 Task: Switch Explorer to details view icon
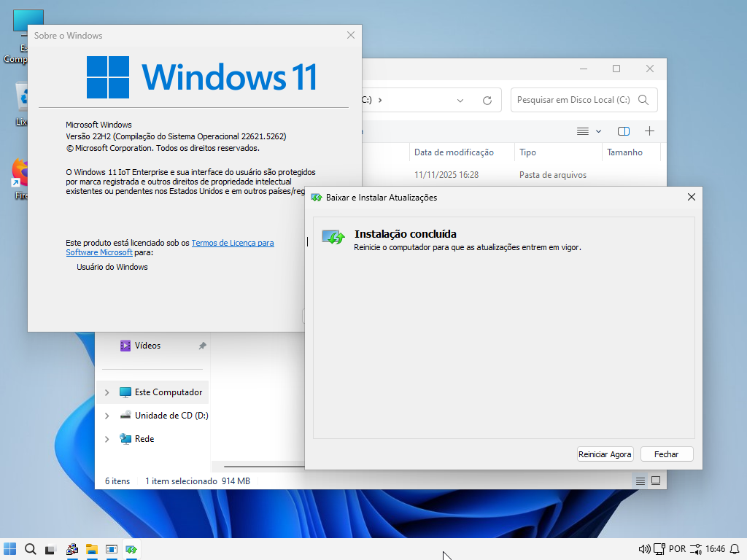tap(640, 481)
